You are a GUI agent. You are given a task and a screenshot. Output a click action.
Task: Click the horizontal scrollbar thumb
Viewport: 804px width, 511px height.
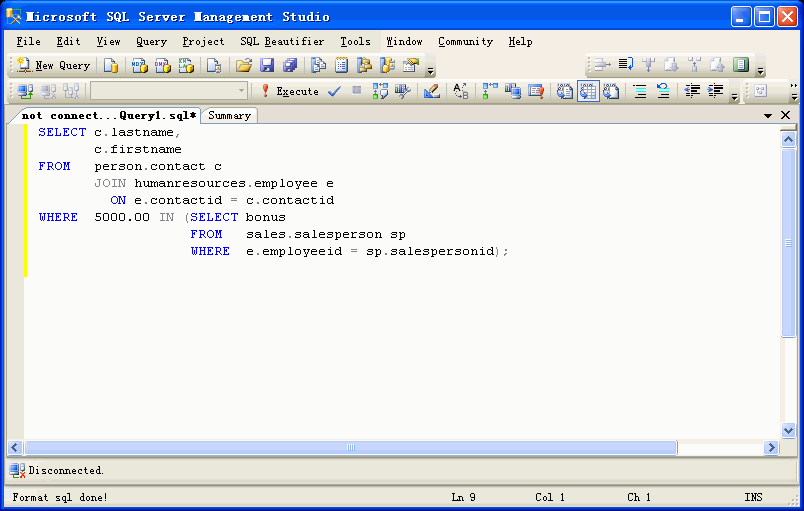351,447
